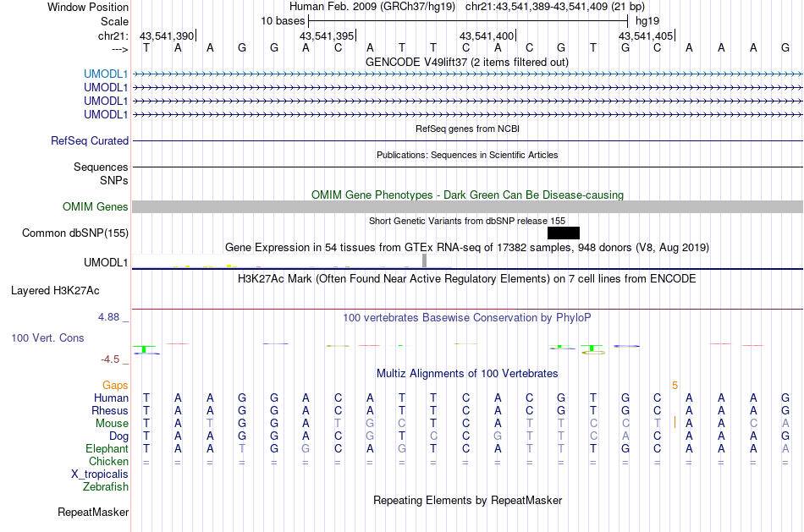Click the orange gap count 5

pos(675,386)
